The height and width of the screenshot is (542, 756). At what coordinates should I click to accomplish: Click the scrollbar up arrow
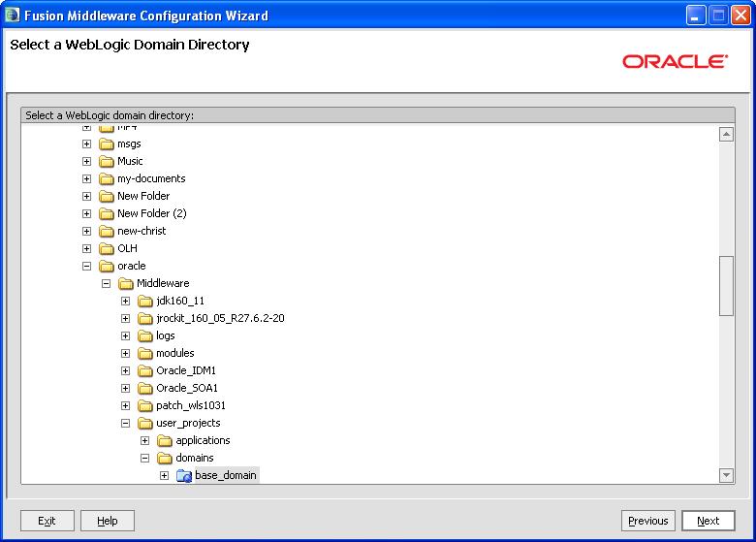(x=726, y=134)
